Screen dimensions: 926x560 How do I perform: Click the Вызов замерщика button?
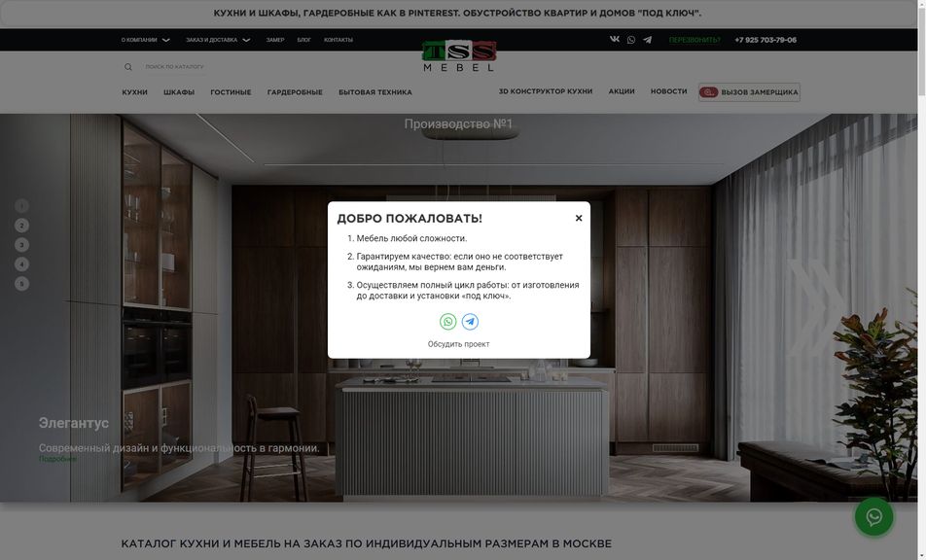pos(749,92)
